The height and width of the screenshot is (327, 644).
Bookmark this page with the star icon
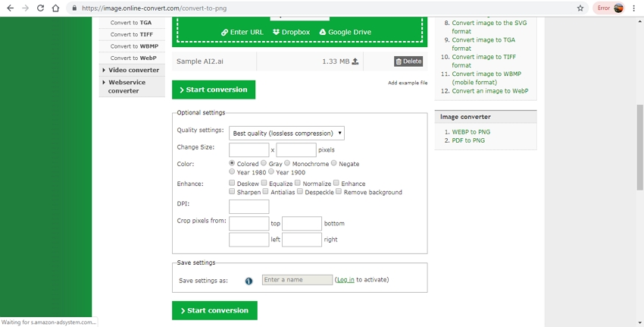click(x=580, y=8)
